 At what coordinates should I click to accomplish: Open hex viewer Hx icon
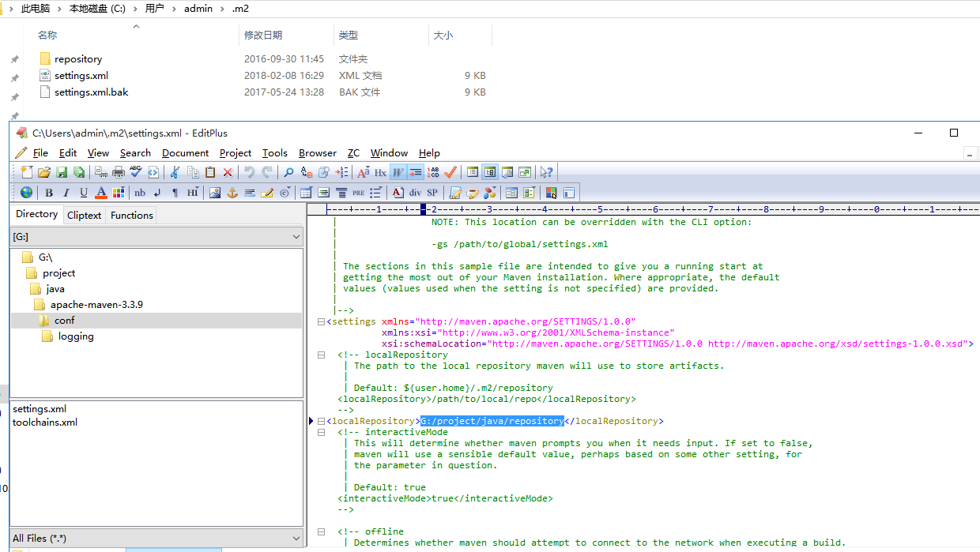point(381,172)
